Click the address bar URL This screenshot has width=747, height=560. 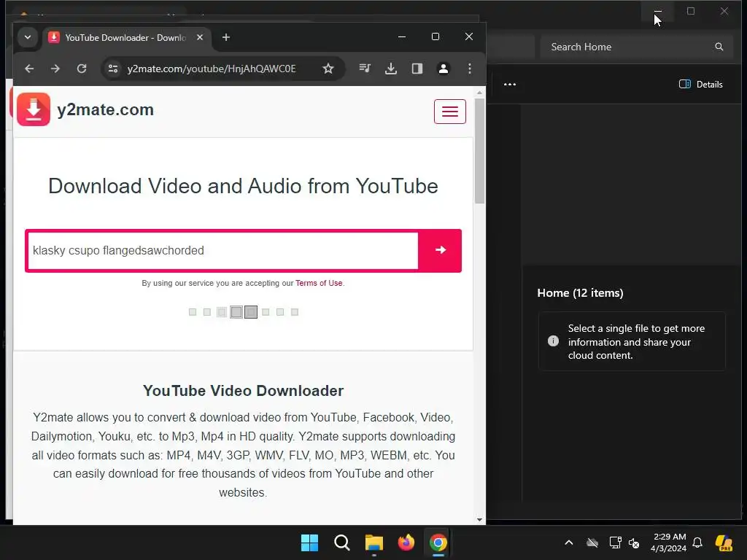[212, 69]
